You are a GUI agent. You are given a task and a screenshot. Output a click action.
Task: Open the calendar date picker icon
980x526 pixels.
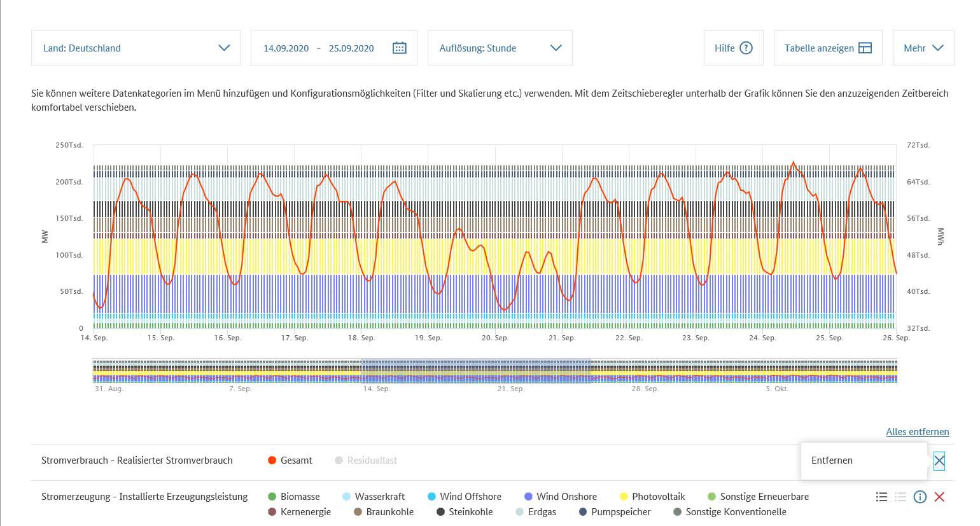pyautogui.click(x=399, y=48)
